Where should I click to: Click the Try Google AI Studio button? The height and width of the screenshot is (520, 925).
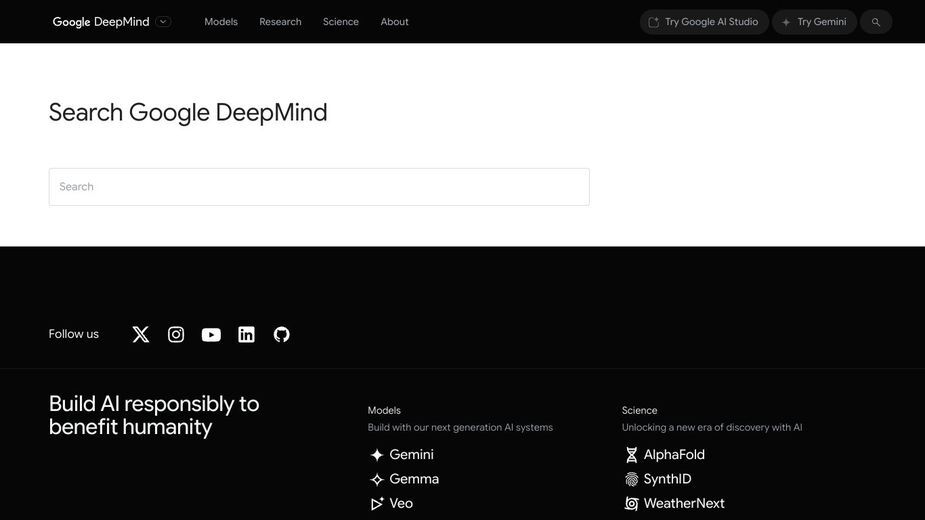[704, 22]
